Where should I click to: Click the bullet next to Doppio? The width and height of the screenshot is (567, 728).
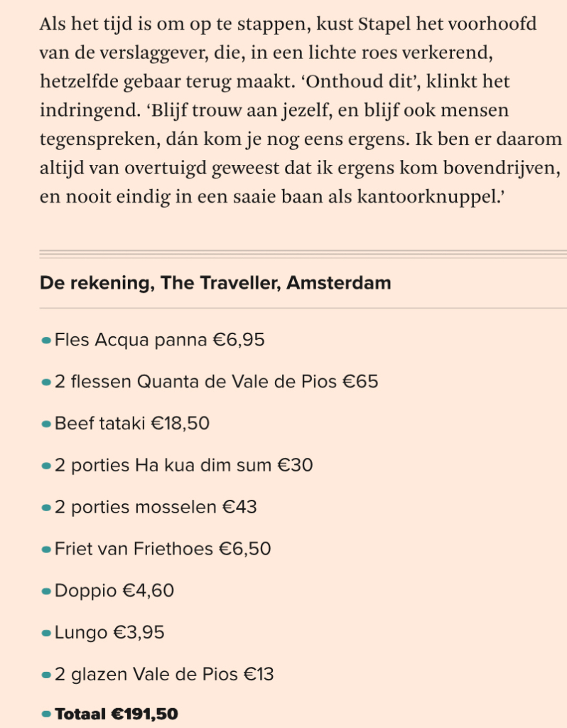[46, 591]
